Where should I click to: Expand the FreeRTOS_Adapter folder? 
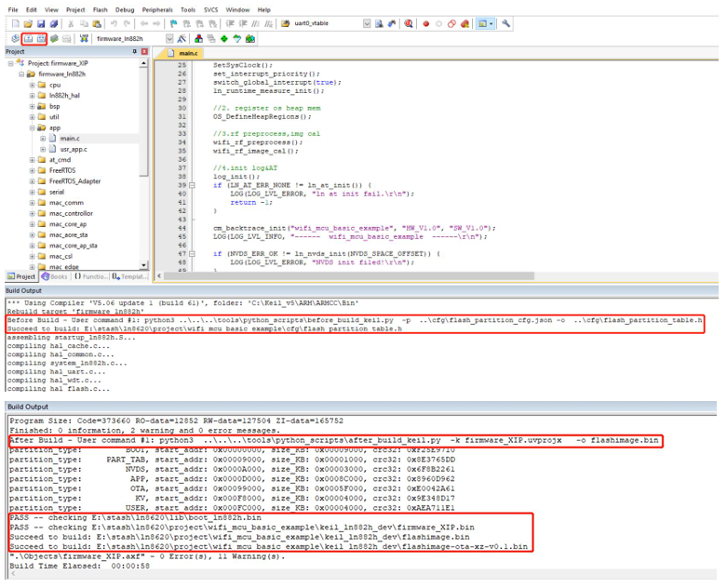[x=32, y=181]
